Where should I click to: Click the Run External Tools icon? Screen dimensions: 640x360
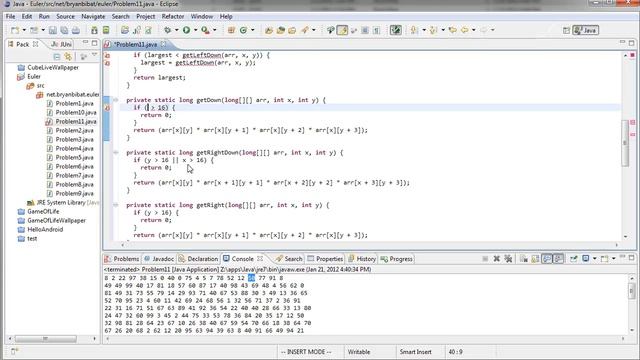point(205,30)
